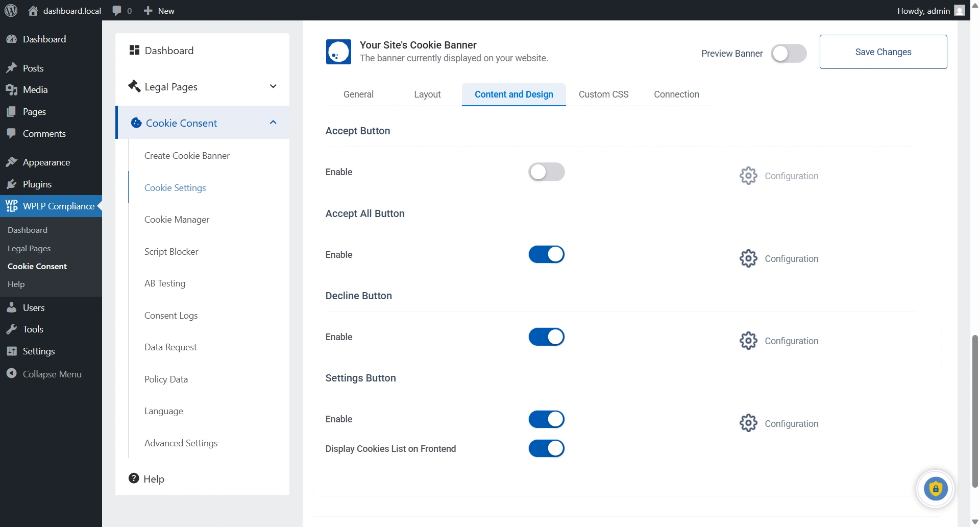Expand the Legal Pages menu chevron

click(x=273, y=86)
